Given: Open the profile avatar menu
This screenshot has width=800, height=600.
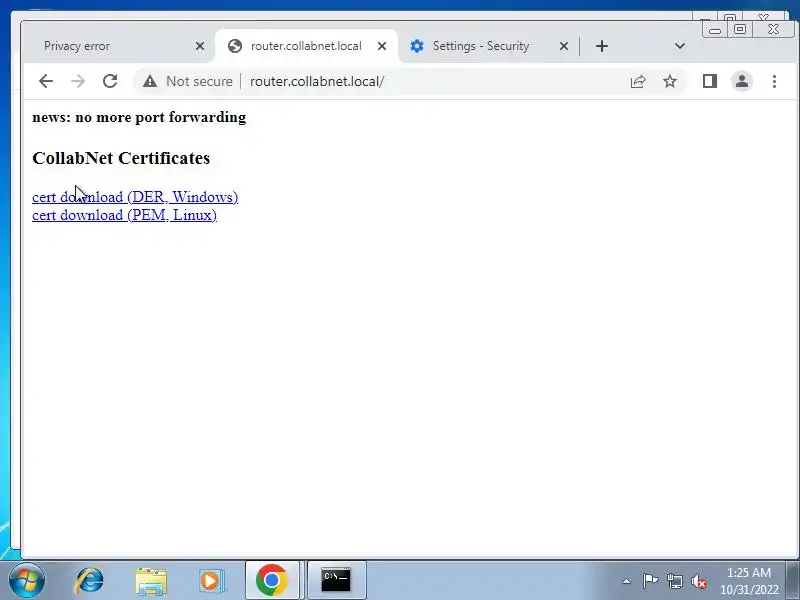Looking at the screenshot, I should coord(742,81).
